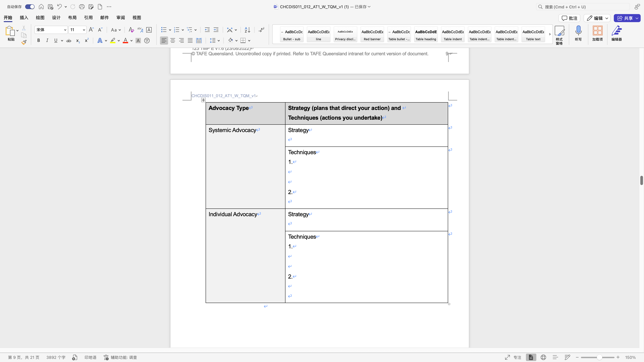Click the 批注 comments button
Screen dimensions: 644x362
[569, 18]
